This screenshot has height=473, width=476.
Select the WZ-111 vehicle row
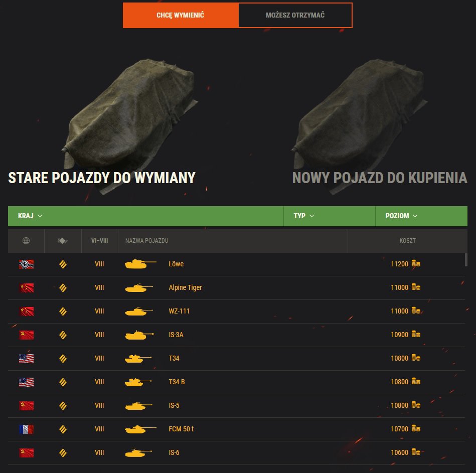236,311
